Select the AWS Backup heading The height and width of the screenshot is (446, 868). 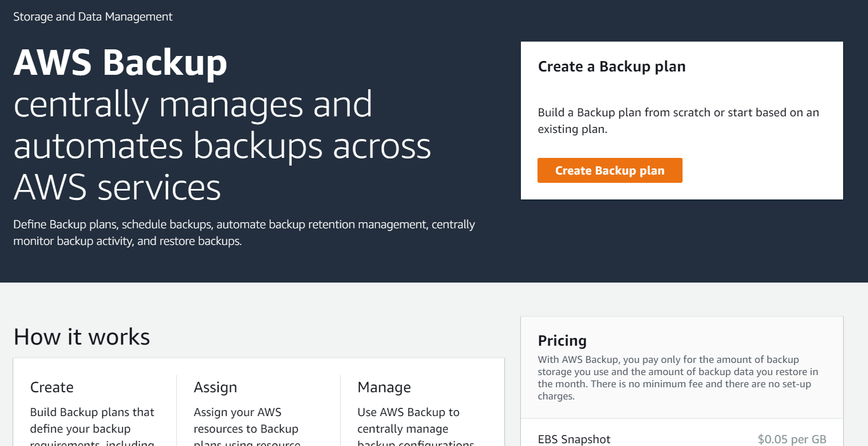120,62
